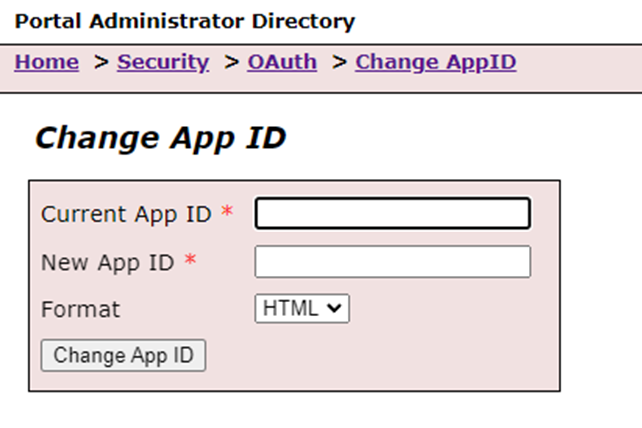This screenshot has height=428, width=642.
Task: Click the arrow separator before OAuth
Action: [231, 62]
